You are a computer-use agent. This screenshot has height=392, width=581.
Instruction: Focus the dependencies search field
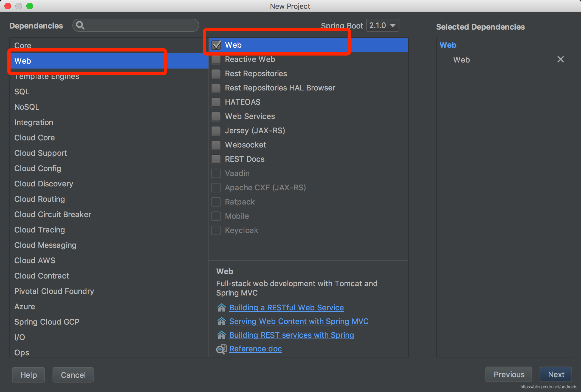click(x=140, y=25)
